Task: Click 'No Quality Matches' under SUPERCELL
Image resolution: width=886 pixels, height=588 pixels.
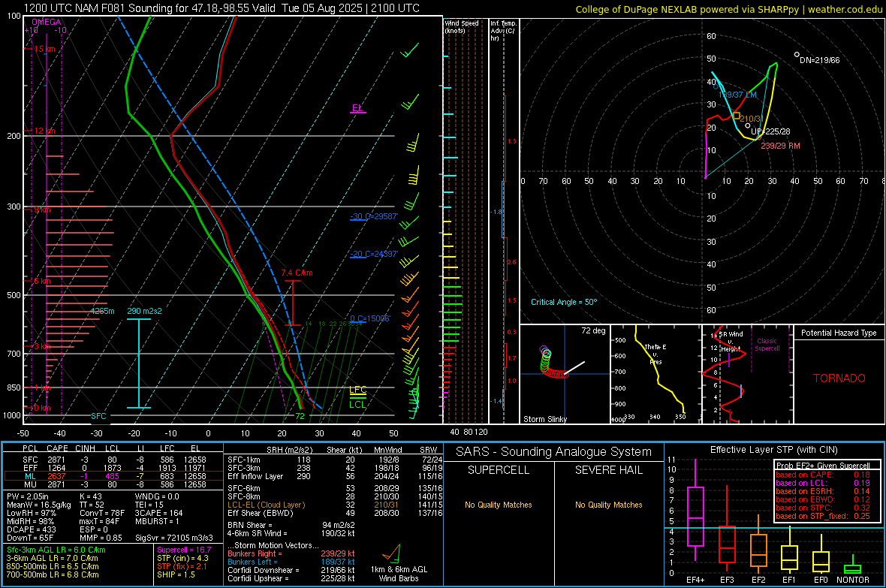Action: point(499,505)
